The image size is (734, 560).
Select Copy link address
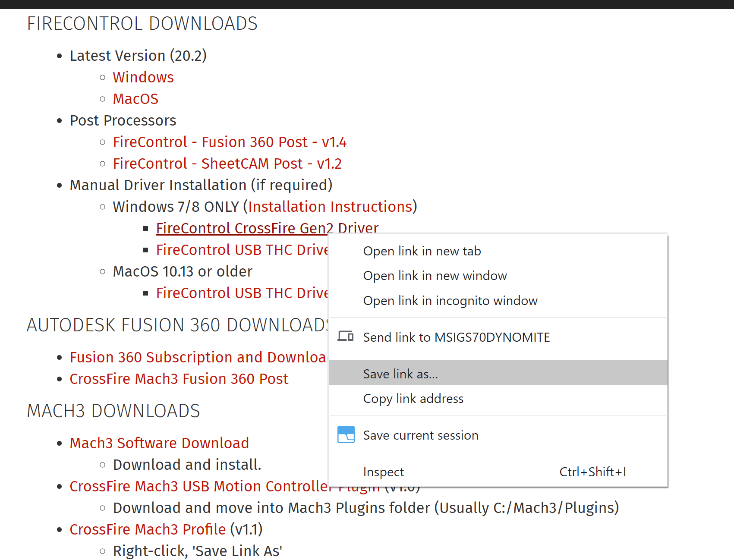tap(498, 398)
